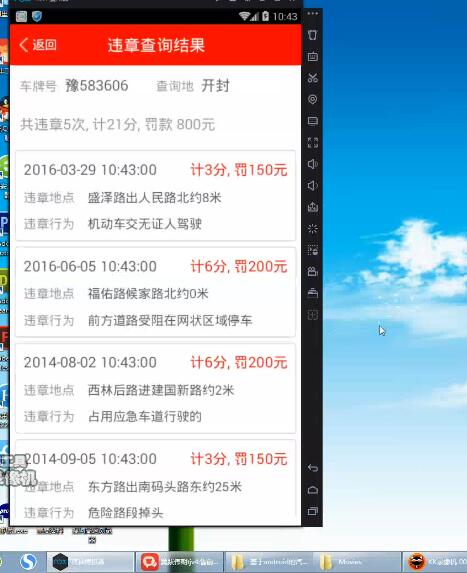
Task: Open the 2014-08-02 emergency lane violation card
Action: click(x=155, y=388)
